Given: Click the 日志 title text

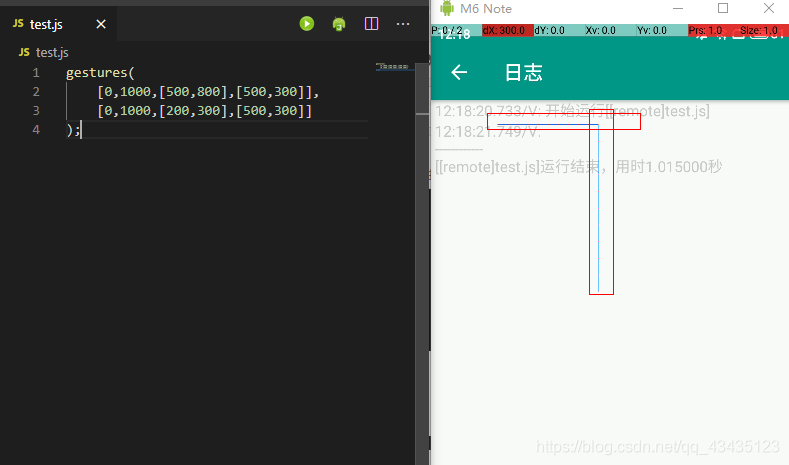Looking at the screenshot, I should (x=524, y=73).
